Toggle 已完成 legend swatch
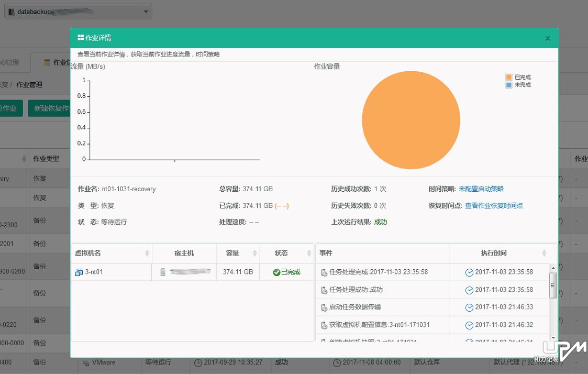This screenshot has height=374, width=588. tap(508, 78)
